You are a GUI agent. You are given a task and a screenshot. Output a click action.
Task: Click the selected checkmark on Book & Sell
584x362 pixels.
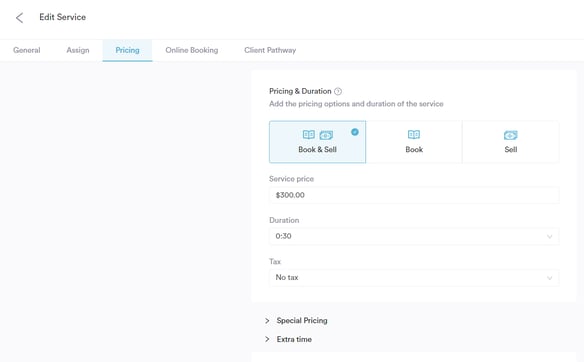[x=355, y=132]
